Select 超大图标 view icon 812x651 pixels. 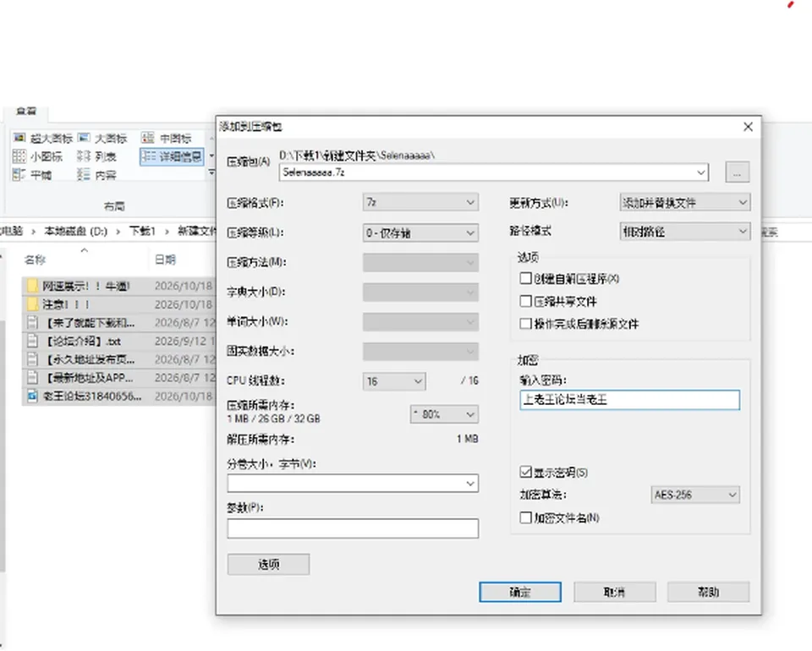(19, 138)
